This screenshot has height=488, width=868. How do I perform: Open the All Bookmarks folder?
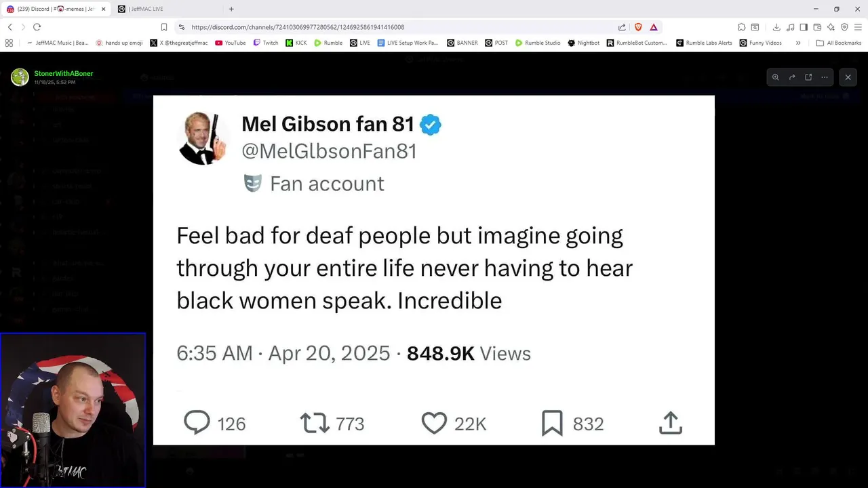[839, 43]
